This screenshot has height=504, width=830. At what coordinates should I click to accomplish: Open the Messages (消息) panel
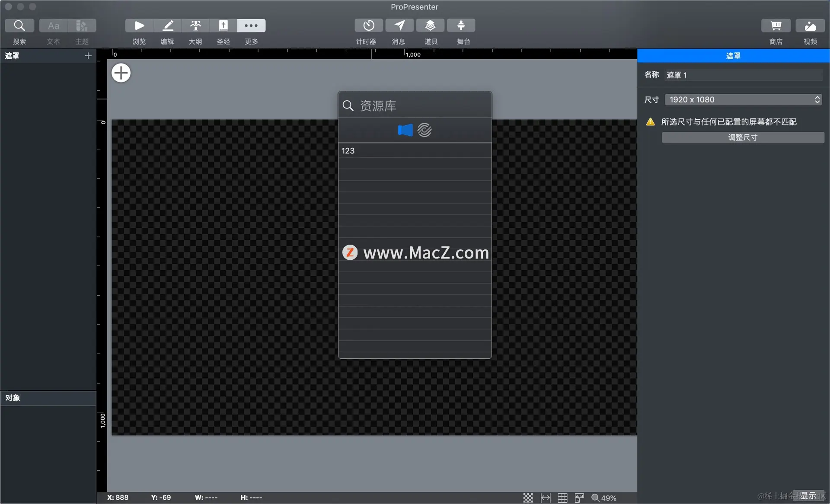pyautogui.click(x=399, y=26)
